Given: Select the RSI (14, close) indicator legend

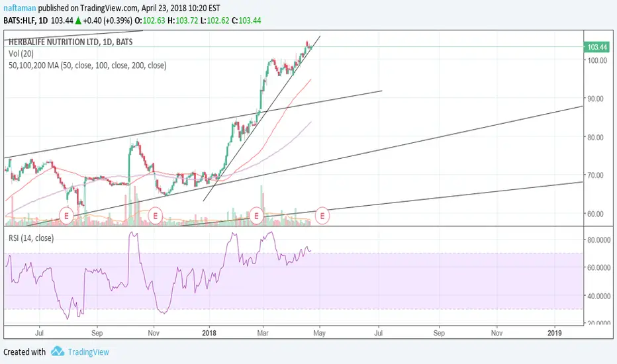Looking at the screenshot, I should (x=31, y=238).
